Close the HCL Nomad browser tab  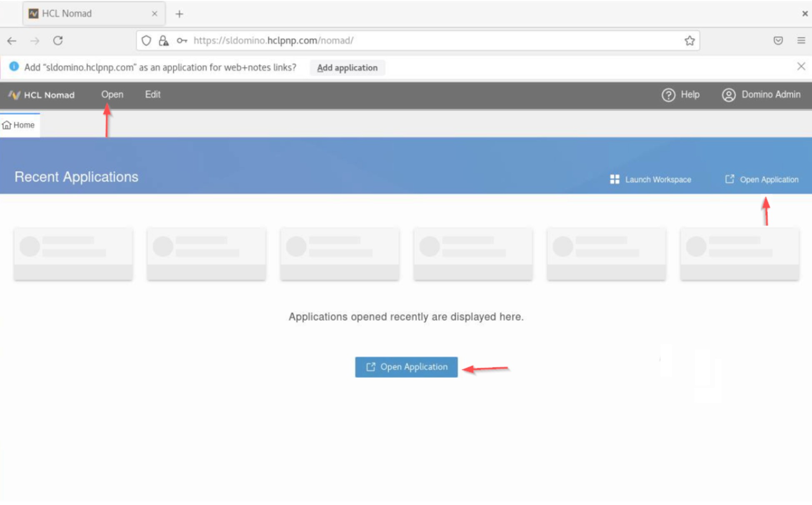(x=155, y=14)
